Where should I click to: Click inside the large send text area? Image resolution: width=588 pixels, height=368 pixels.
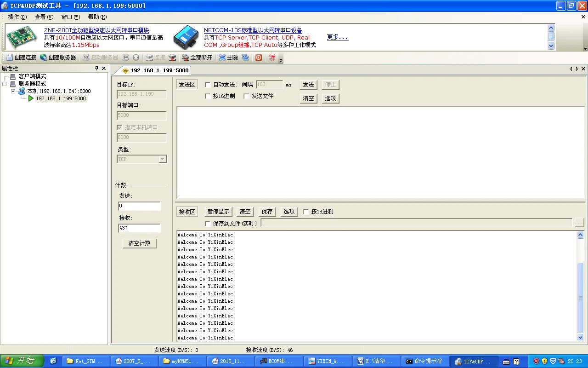click(x=381, y=153)
